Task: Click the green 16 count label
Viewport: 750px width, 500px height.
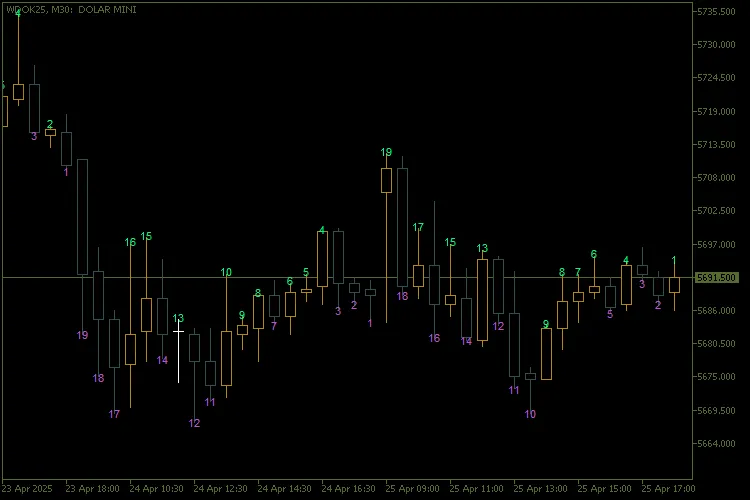Action: pyautogui.click(x=130, y=243)
